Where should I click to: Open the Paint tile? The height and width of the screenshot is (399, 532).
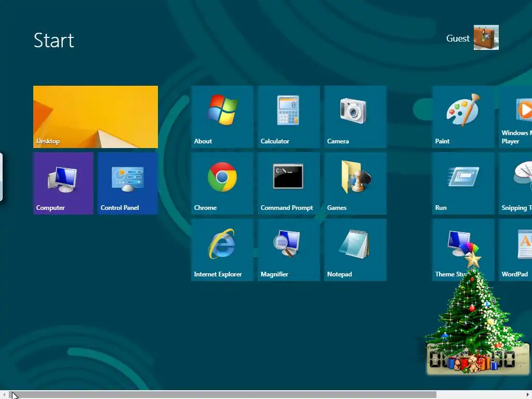coord(463,117)
